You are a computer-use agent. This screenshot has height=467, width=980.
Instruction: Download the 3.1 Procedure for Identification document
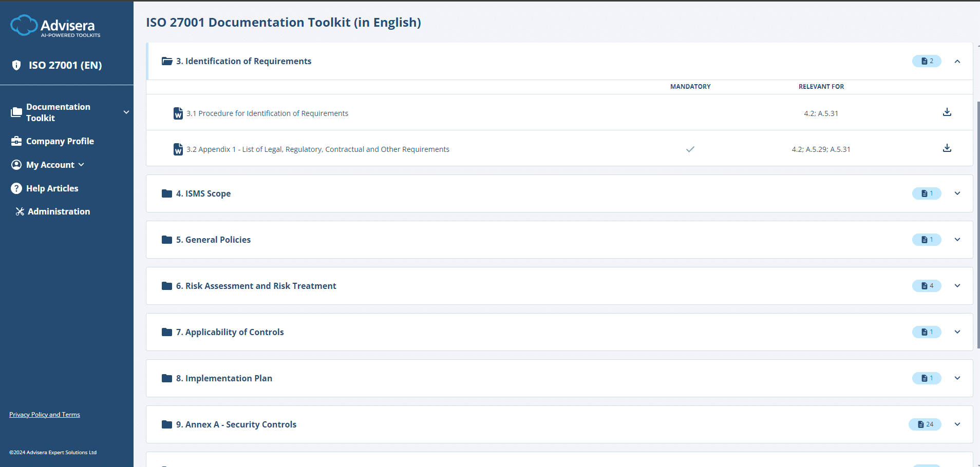(947, 112)
